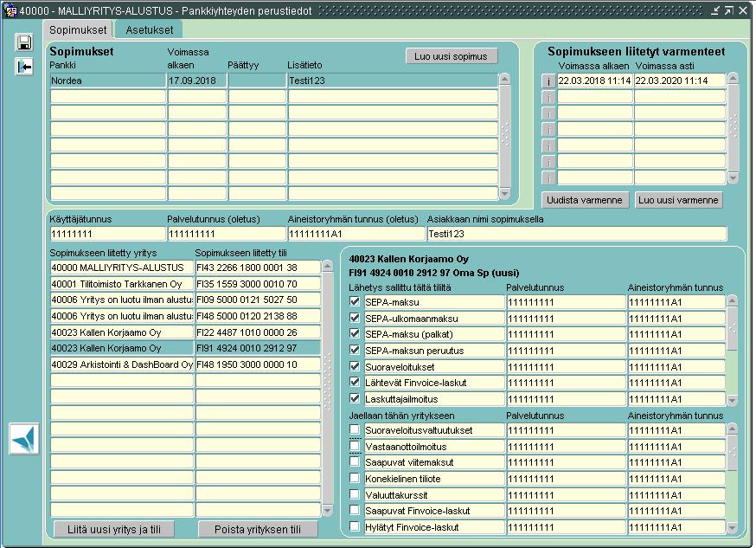Viewport: 756px width, 548px height.
Task: Uncheck Suoraveloitukset checkbox
Action: click(x=355, y=366)
